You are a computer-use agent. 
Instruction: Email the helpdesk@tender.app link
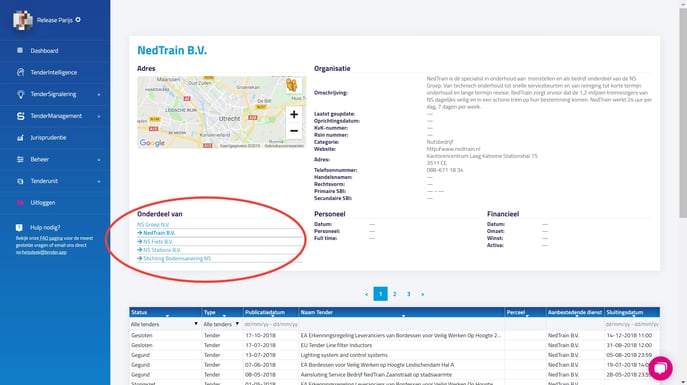coord(43,252)
